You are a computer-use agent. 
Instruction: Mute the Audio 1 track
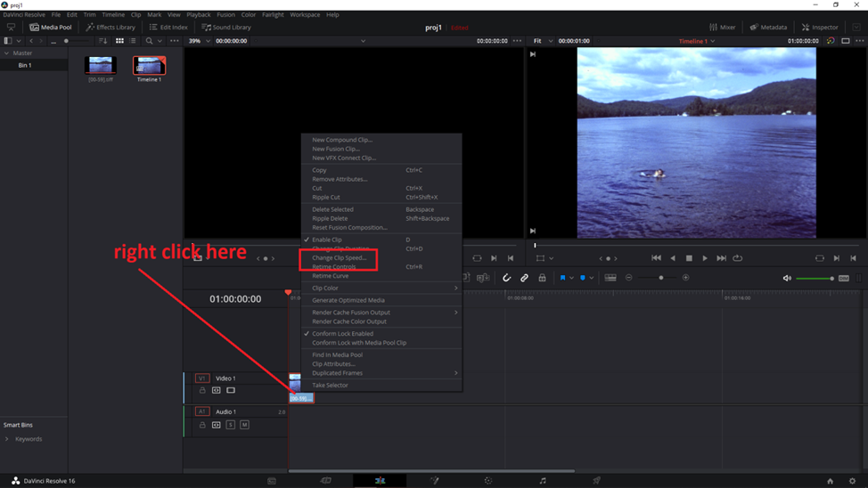pos(245,425)
